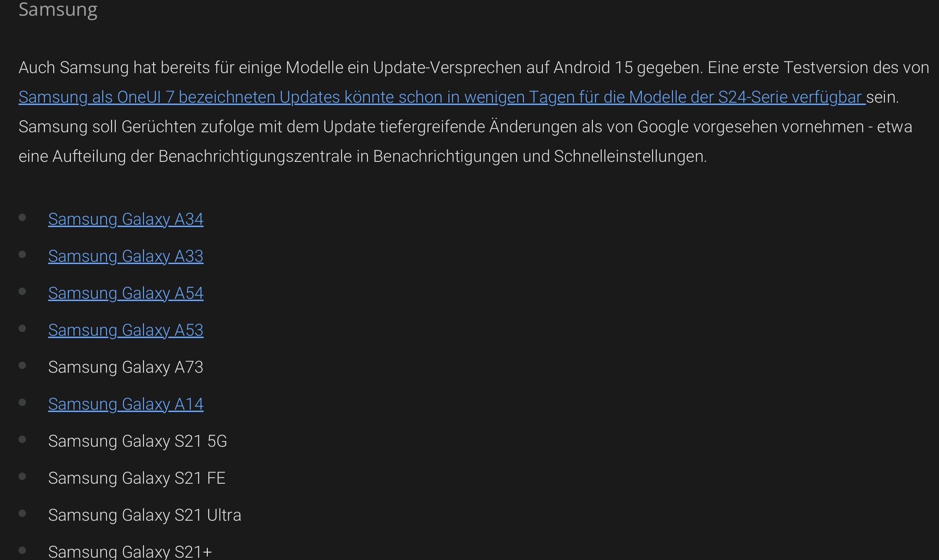Visit the Samsung Galaxy A54 link
This screenshot has width=939, height=560.
tap(126, 293)
